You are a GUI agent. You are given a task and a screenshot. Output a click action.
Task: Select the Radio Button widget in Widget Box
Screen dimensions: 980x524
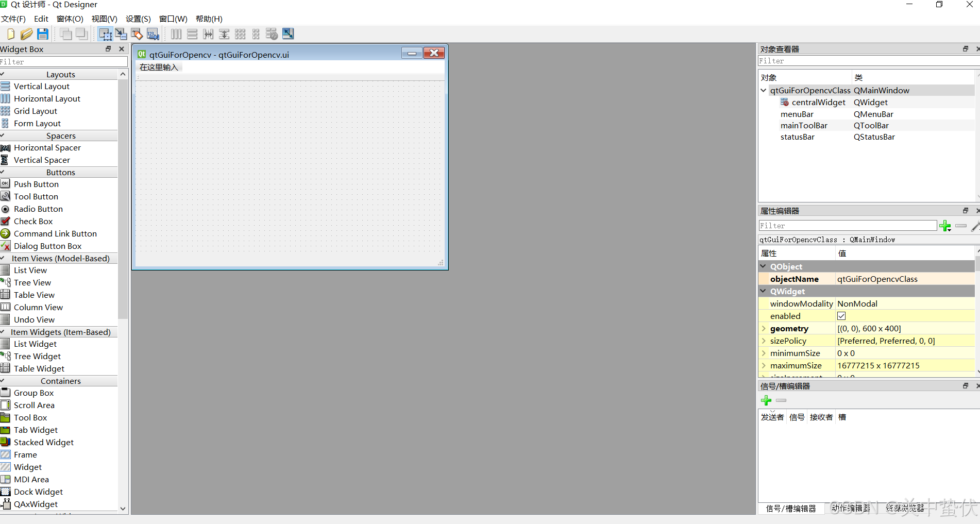point(38,209)
